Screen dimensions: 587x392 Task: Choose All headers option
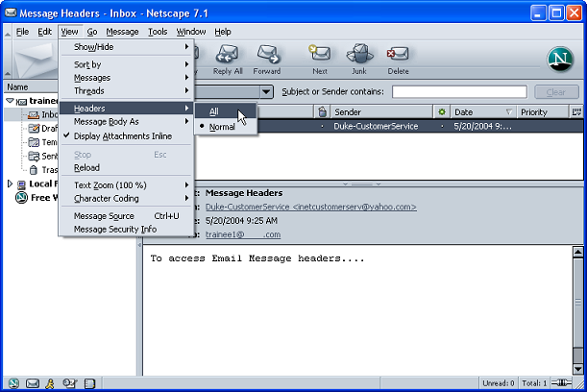pos(214,111)
